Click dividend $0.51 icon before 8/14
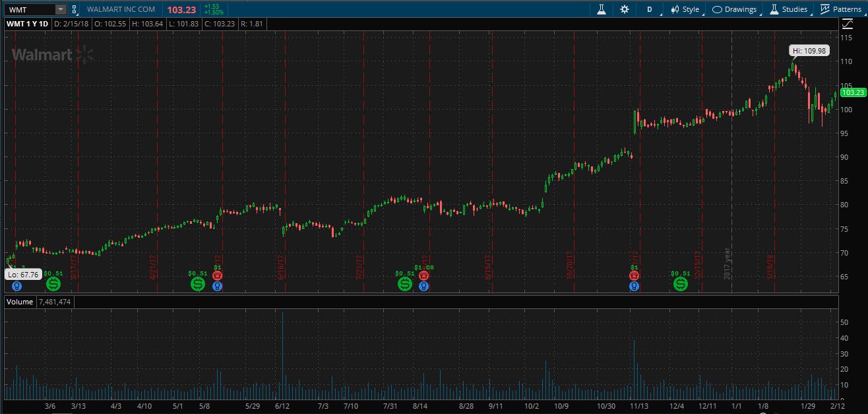This screenshot has height=414, width=868. point(405,284)
